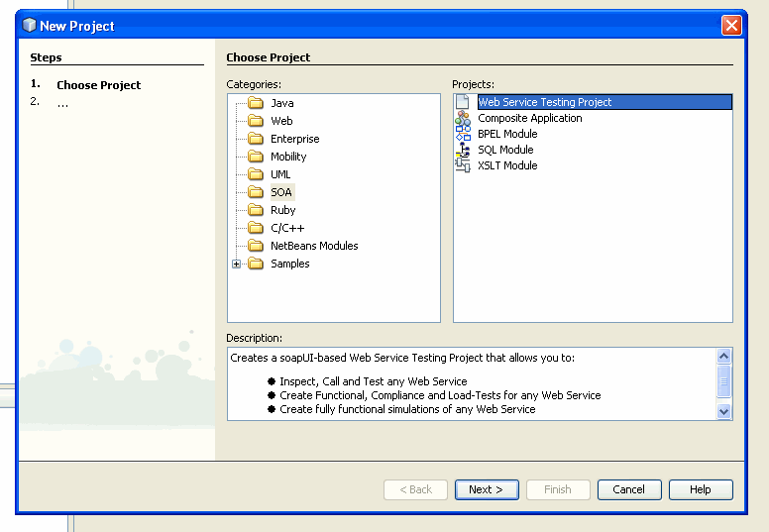The image size is (769, 532).
Task: Click the description scrollbar up arrow
Action: [x=723, y=356]
